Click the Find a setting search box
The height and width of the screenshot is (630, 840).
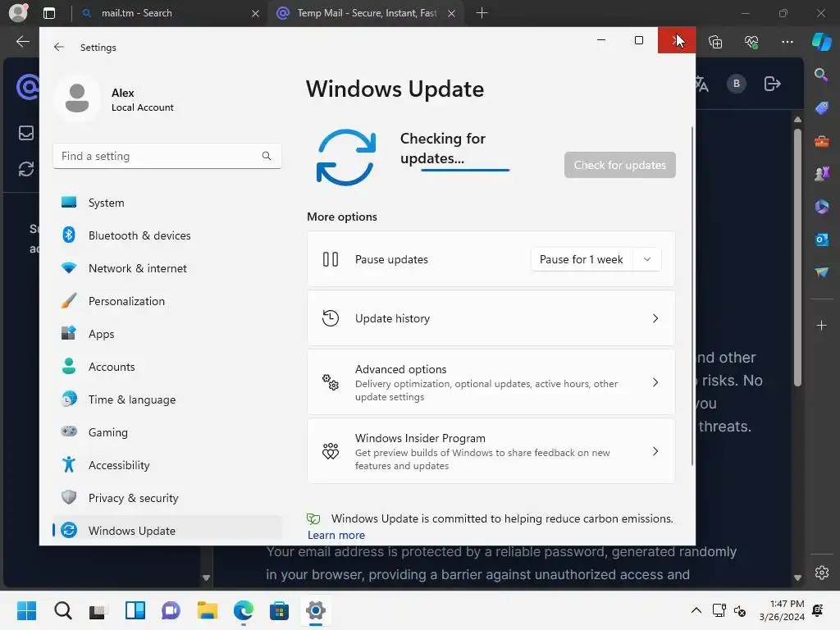167,156
